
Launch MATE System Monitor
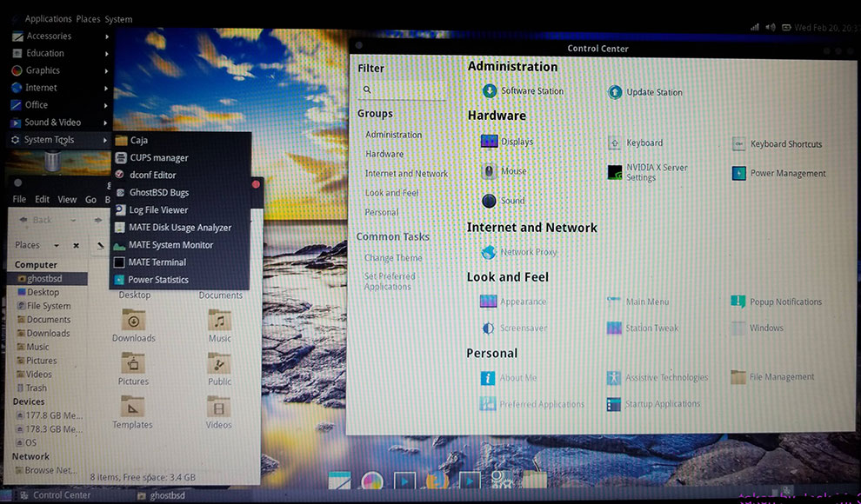coord(182,244)
